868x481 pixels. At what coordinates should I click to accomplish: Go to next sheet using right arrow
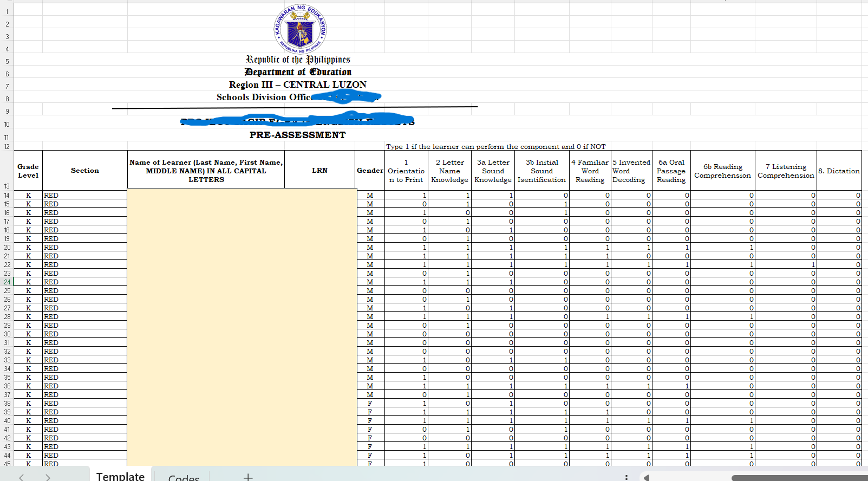[48, 477]
